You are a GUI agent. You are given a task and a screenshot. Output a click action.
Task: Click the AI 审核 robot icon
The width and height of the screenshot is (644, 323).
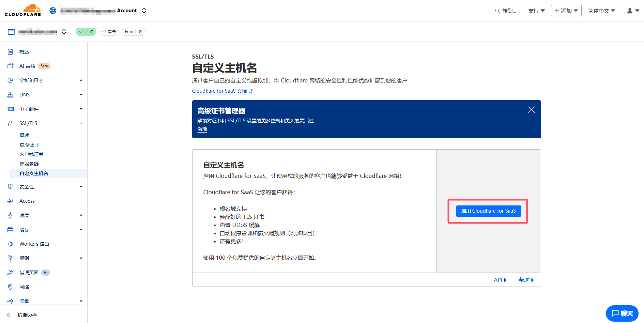10,66
